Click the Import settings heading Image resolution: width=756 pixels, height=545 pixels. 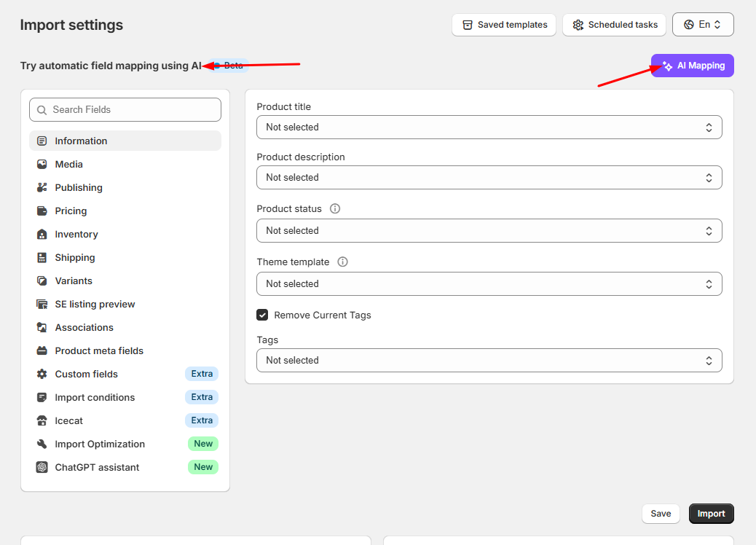pos(71,25)
